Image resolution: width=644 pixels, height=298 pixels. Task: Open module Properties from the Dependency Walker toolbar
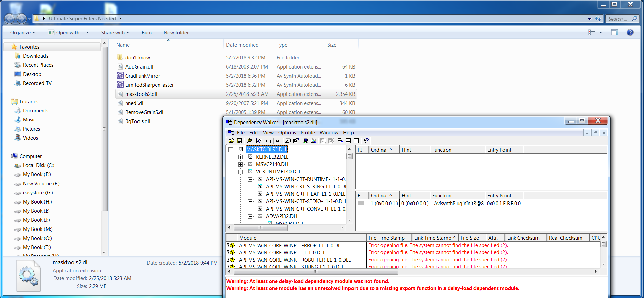point(296,141)
